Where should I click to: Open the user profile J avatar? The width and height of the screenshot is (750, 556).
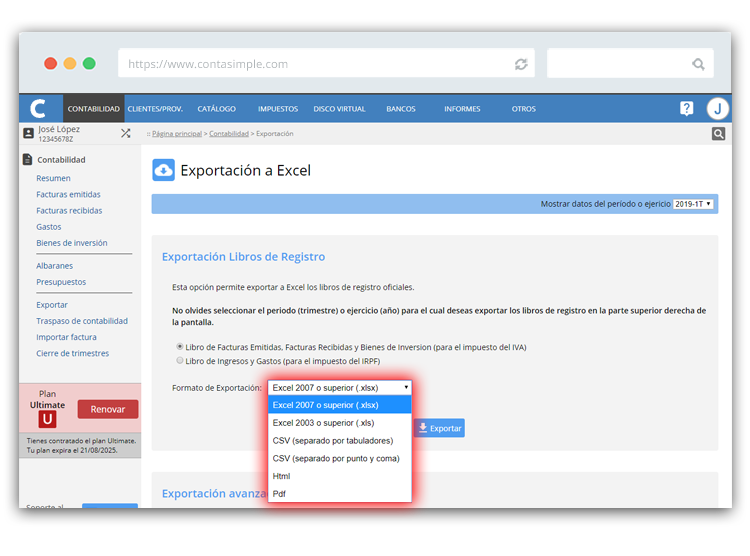pyautogui.click(x=717, y=109)
